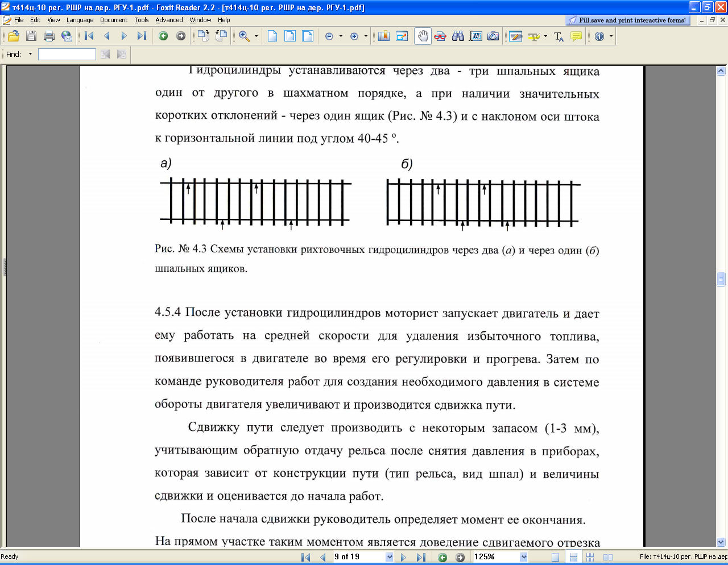Toggle the bookmarks navigation panel icon

(384, 36)
